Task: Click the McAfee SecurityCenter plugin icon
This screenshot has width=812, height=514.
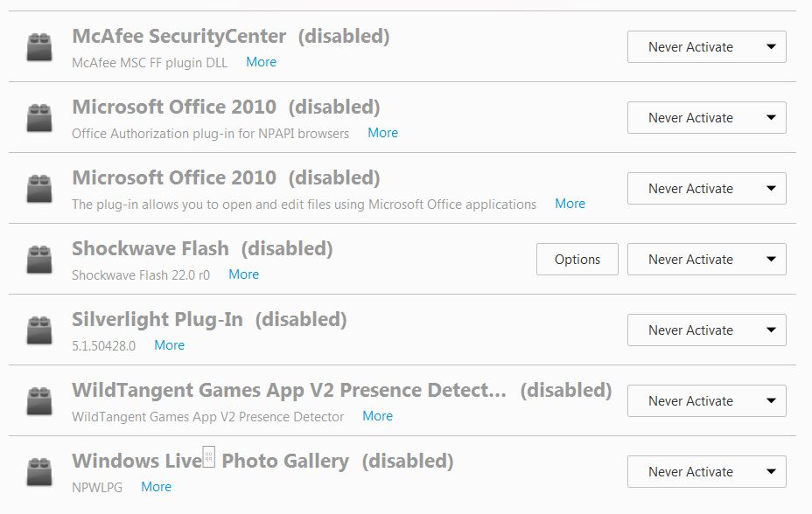Action: point(39,47)
